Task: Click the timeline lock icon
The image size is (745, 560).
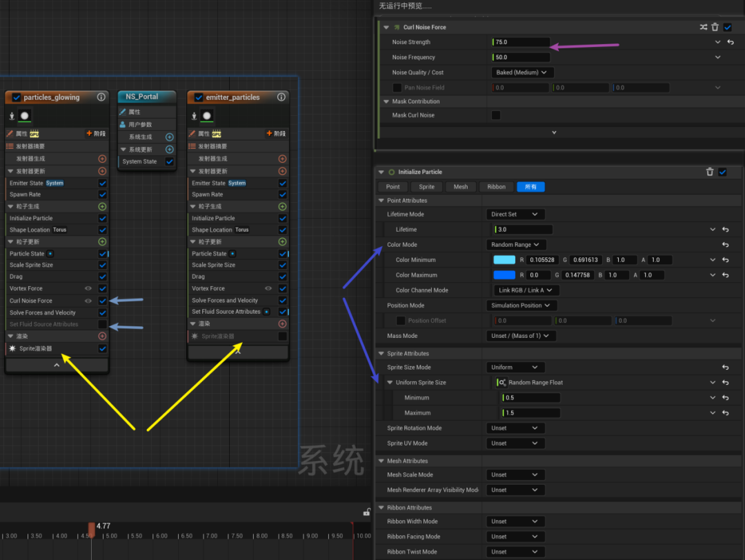Action: click(x=367, y=512)
